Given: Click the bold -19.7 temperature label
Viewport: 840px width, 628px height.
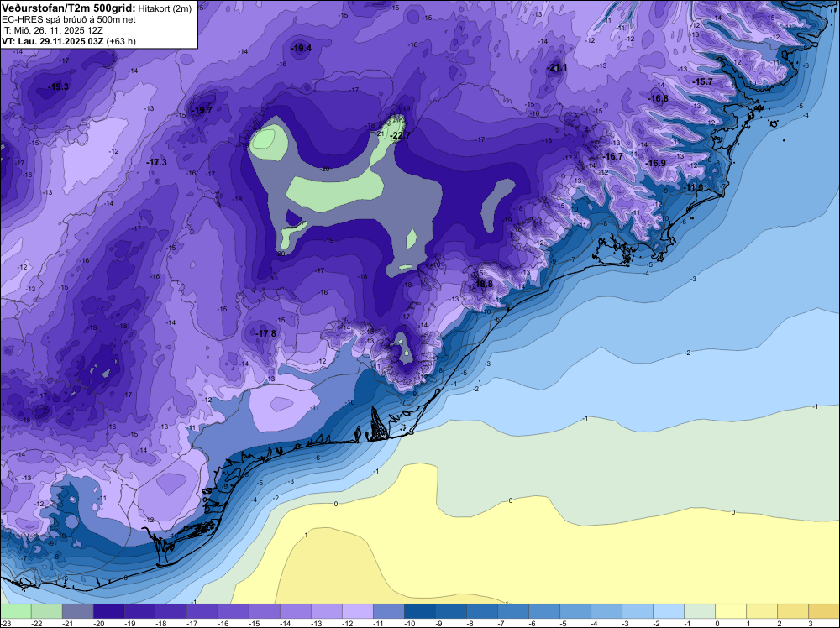Looking at the screenshot, I should point(202,110).
